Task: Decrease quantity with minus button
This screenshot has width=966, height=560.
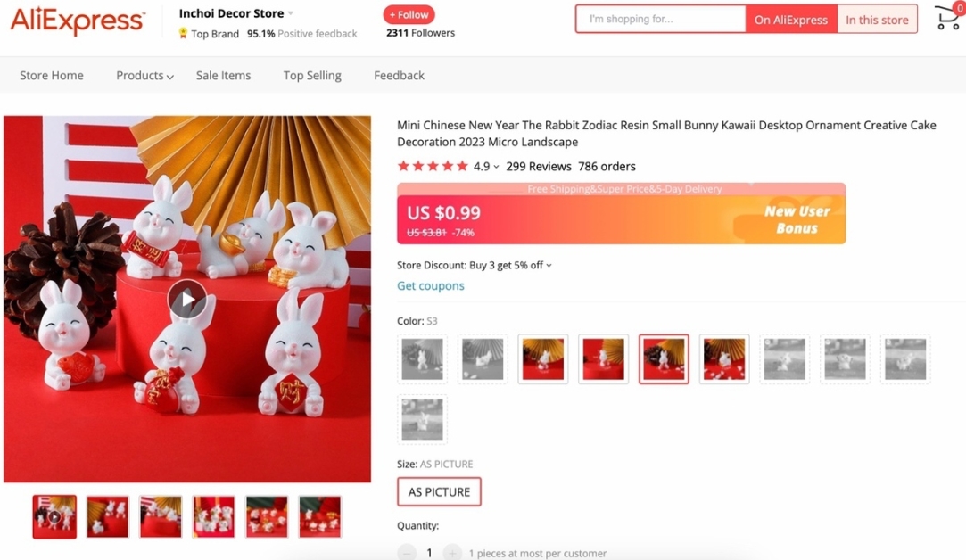Action: [407, 553]
